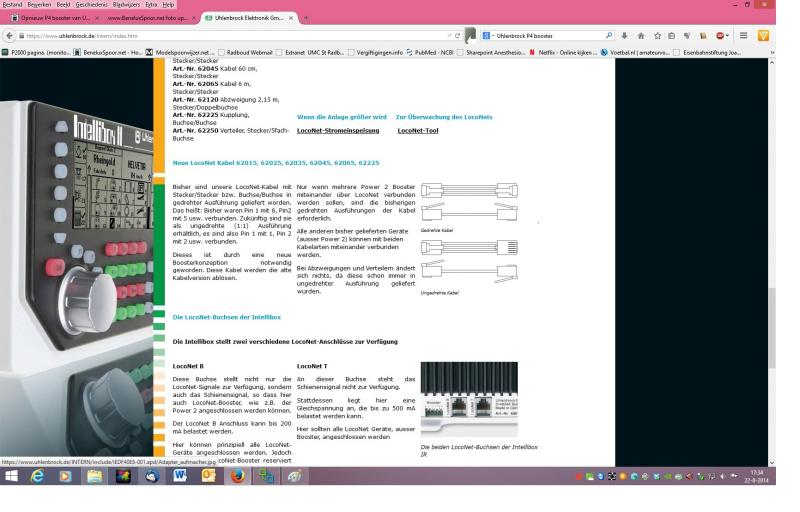This screenshot has height=512, width=800.
Task: Open Bladwijzers menu
Action: pyautogui.click(x=127, y=5)
